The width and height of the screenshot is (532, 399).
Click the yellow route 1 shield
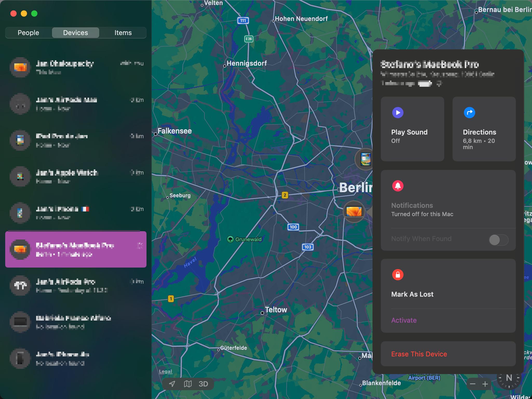point(171,299)
